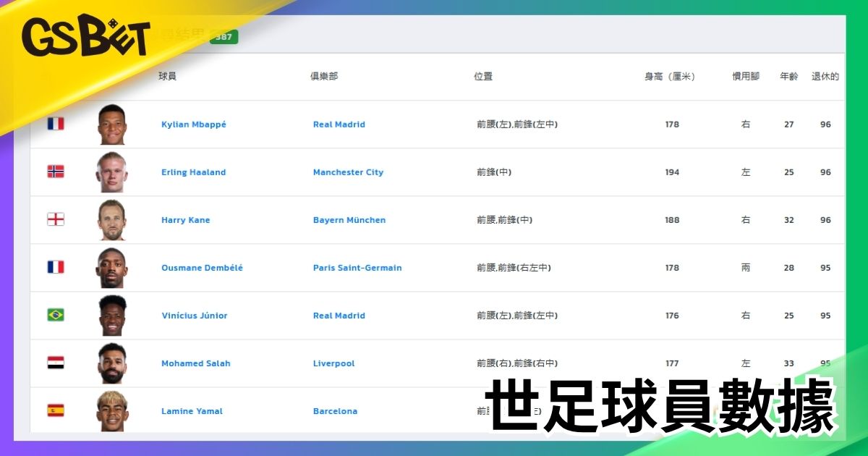Viewport: 868px width, 456px height.
Task: Click the France flag in Ousmane Dembélé's row
Action: point(56,267)
